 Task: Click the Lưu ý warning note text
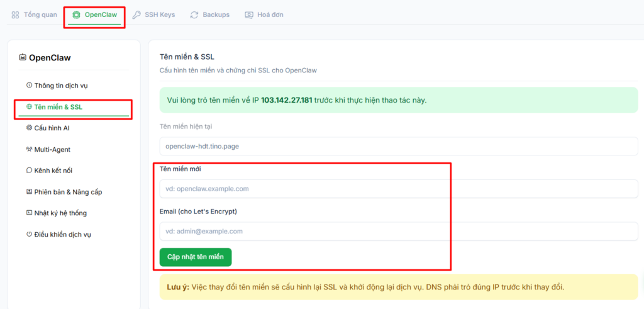(x=365, y=287)
